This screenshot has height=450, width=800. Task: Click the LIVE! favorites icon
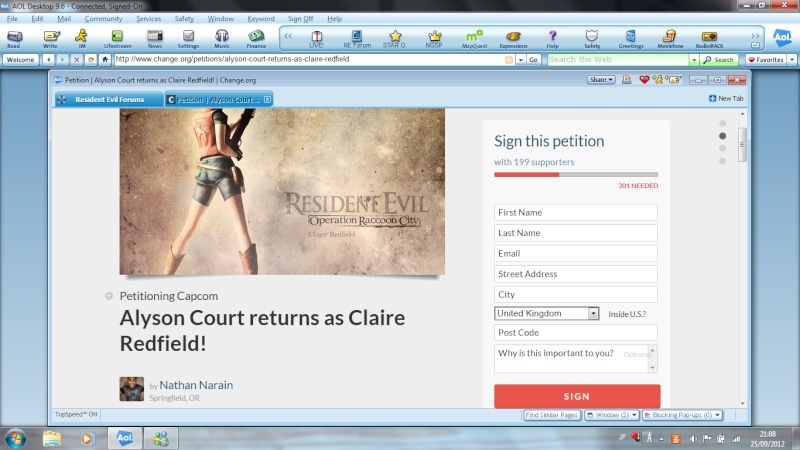(316, 38)
